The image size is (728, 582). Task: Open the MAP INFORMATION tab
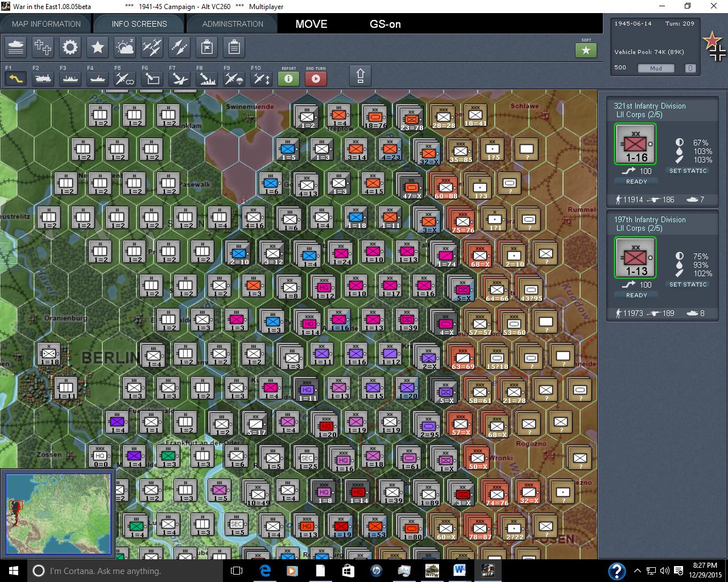[46, 24]
